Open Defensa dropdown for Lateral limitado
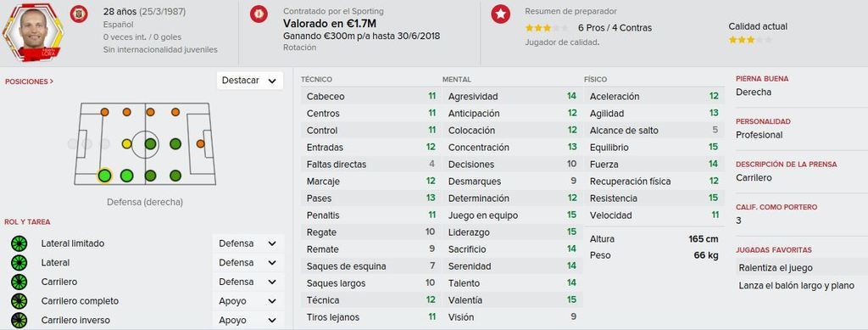 pyautogui.click(x=248, y=243)
